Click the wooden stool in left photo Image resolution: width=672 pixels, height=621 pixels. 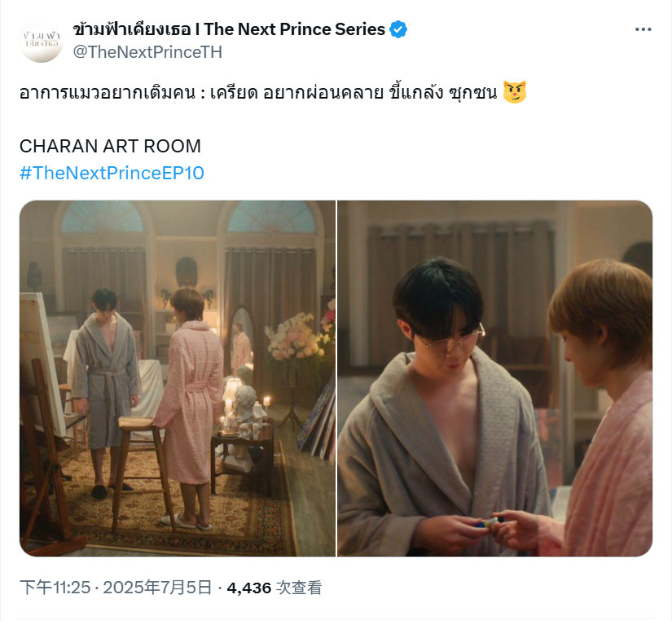[x=142, y=472]
